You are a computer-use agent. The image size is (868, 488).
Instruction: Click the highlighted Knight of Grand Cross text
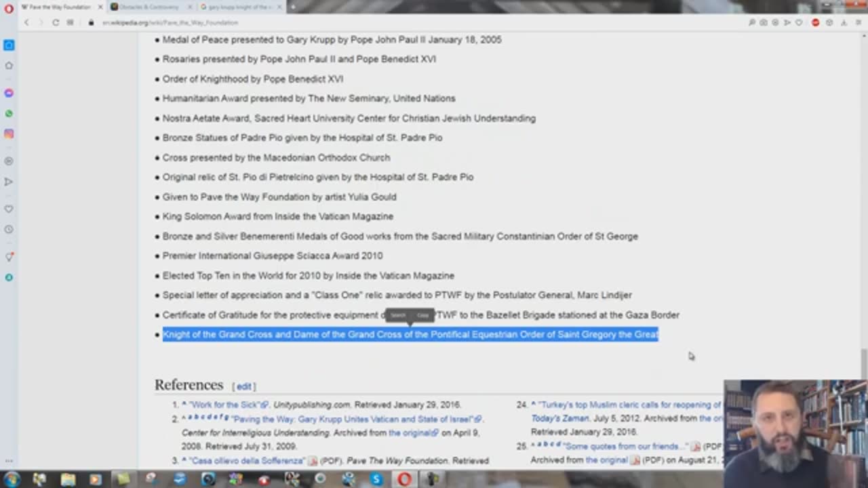(410, 334)
